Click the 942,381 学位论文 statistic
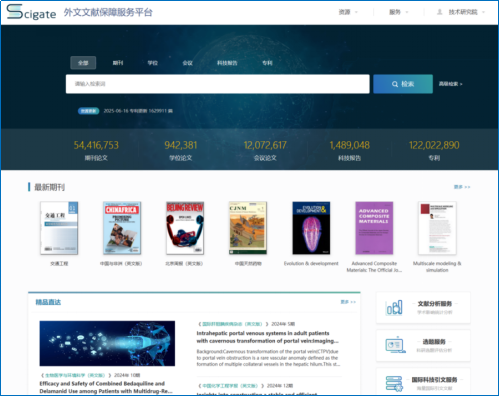499x396 pixels. 181,151
